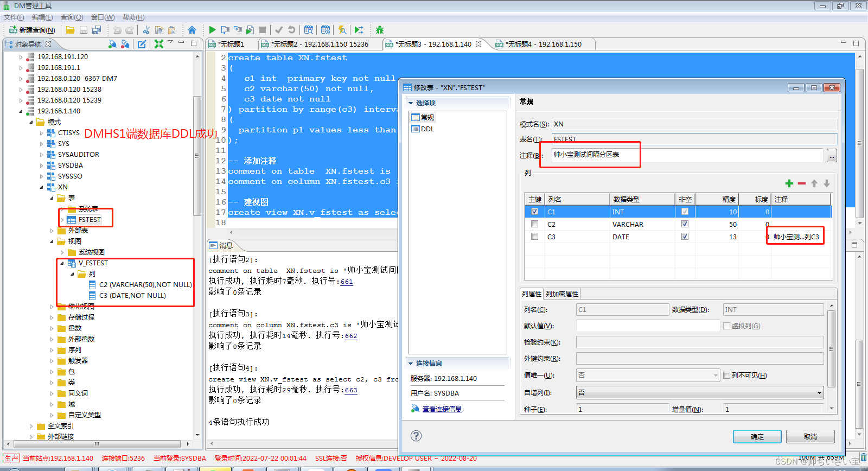Switch to the 列加密属性 tab

(x=562, y=294)
